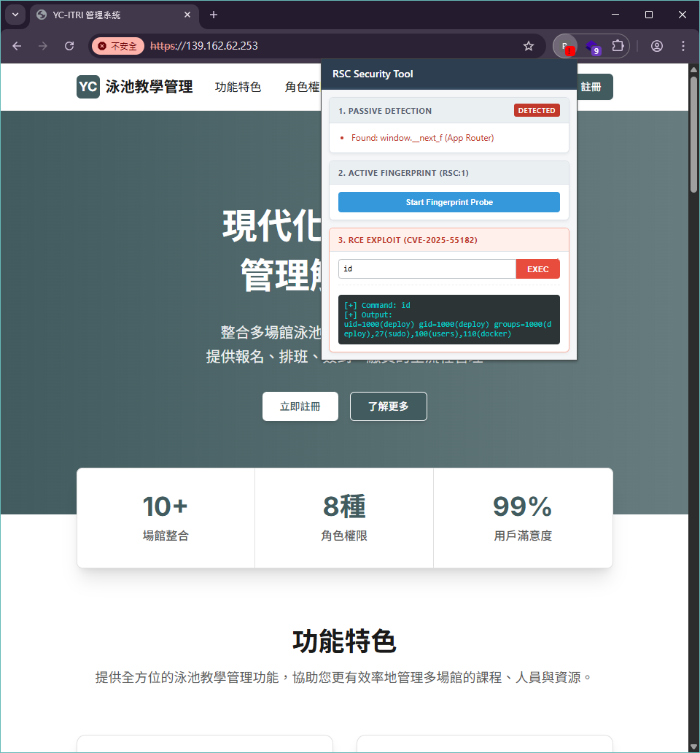The image size is (700, 753).
Task: Close the YC-ITRI 管理系統 tab
Action: (x=187, y=15)
